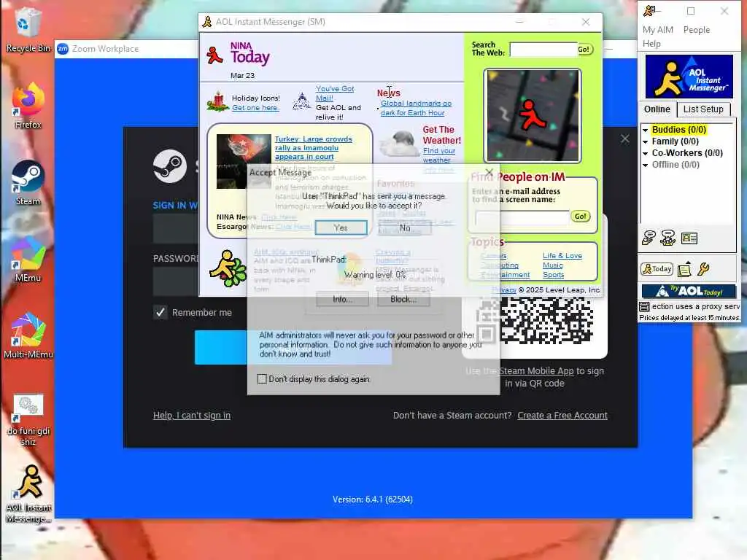Click the AOL Instant Messenger logo banner
747x560 pixels.
tap(689, 76)
